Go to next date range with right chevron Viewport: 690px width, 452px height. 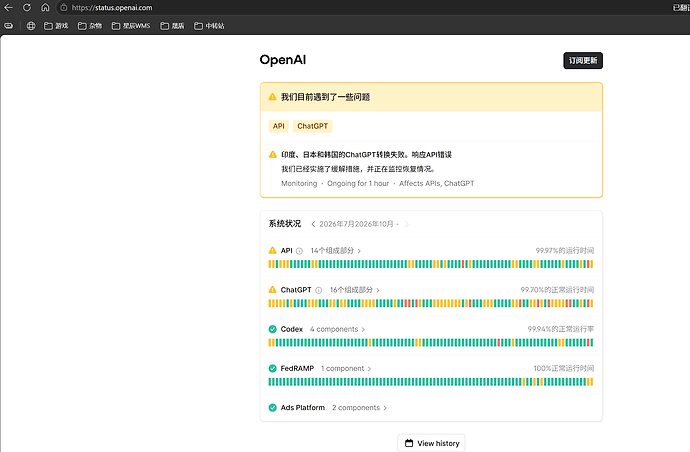[x=407, y=224]
